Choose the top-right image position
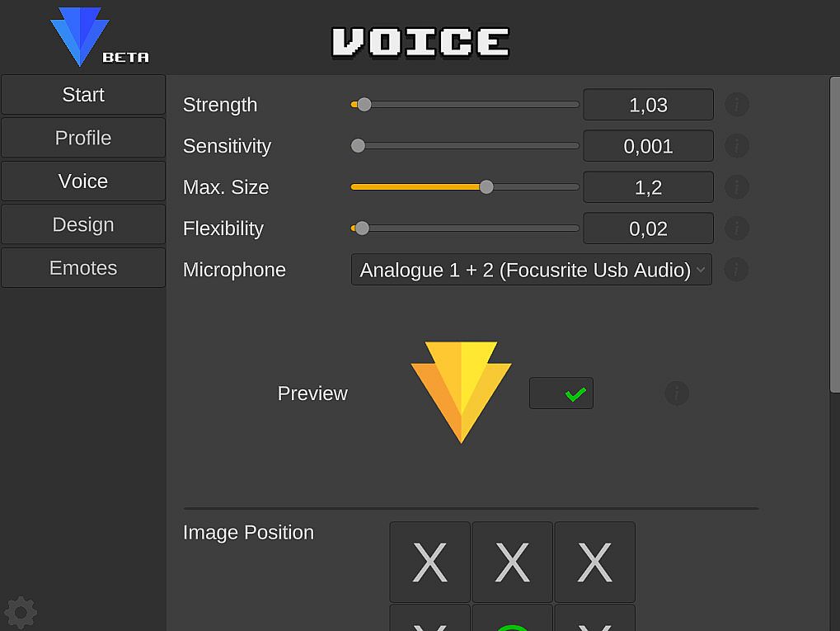 pyautogui.click(x=594, y=562)
